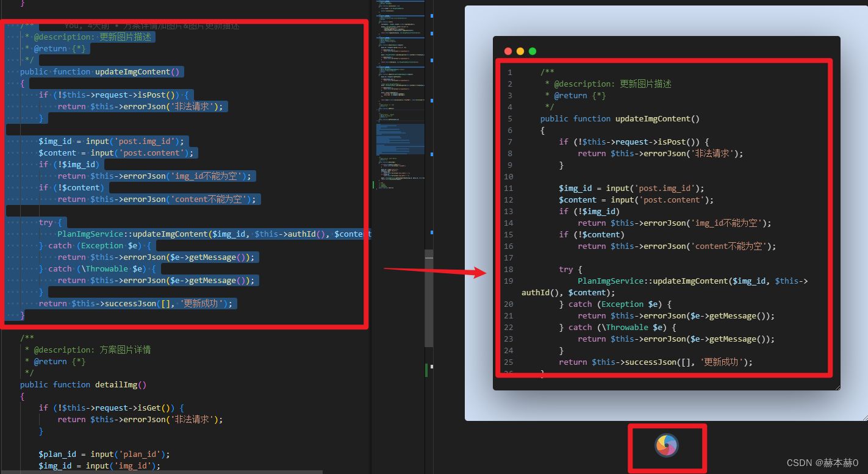Click 'PlanImgService::updateImgContent' call in left editor
The width and height of the screenshot is (868, 474).
(213, 234)
